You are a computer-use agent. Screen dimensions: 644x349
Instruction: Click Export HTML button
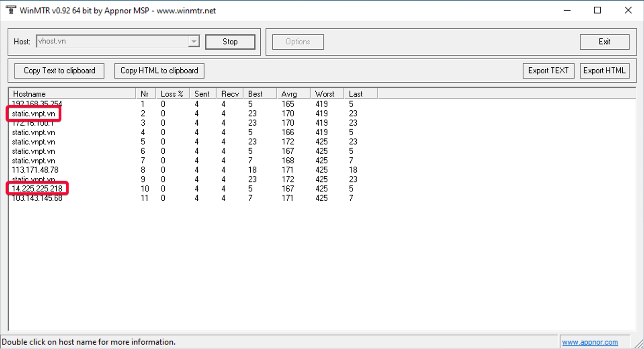604,71
